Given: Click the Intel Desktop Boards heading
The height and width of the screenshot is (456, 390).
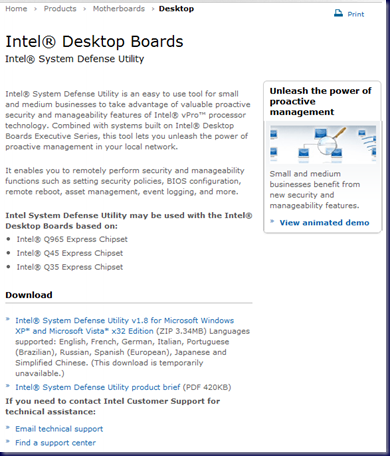Looking at the screenshot, I should coord(94,42).
